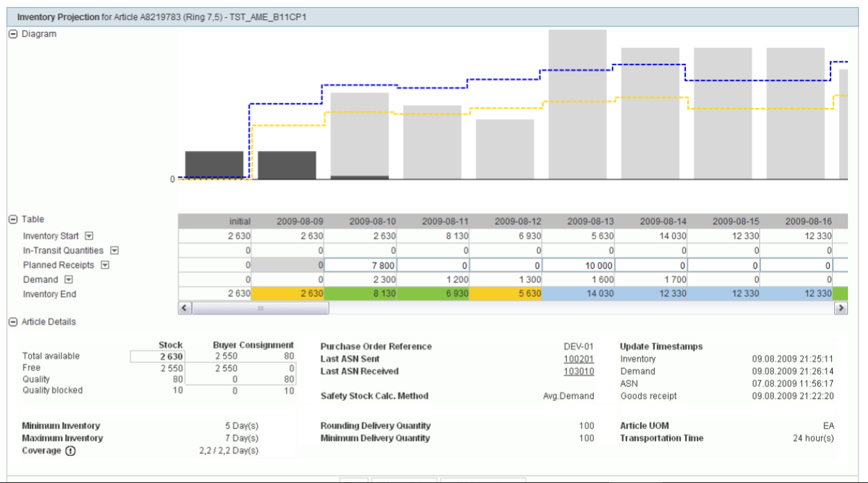Open the Inventory Start row dropdown
Image resolution: width=868 pixels, height=483 pixels.
[x=89, y=236]
